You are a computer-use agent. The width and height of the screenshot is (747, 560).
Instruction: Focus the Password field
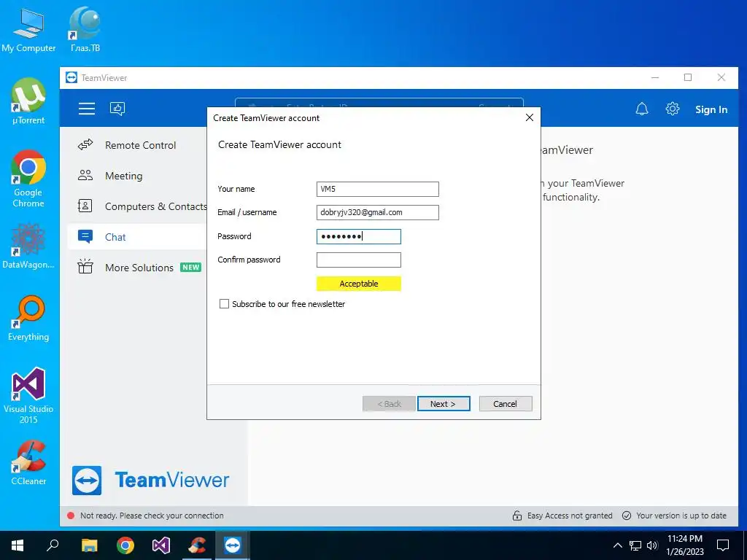pyautogui.click(x=359, y=237)
